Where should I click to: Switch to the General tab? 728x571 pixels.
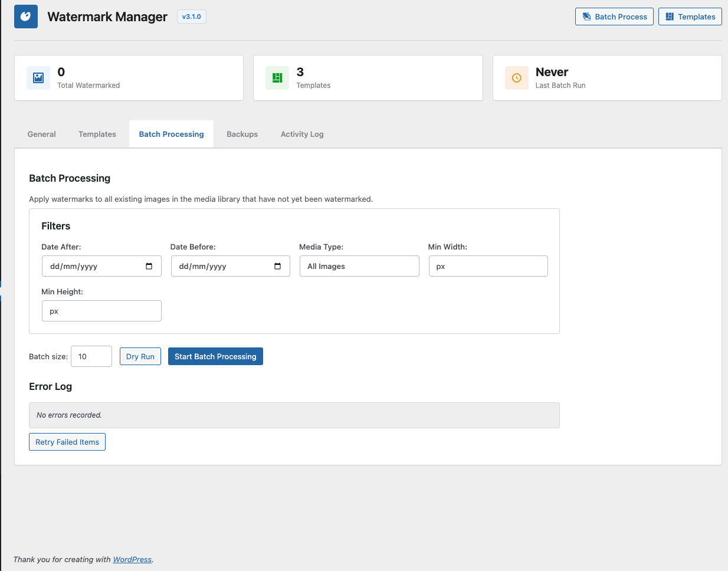click(x=41, y=134)
